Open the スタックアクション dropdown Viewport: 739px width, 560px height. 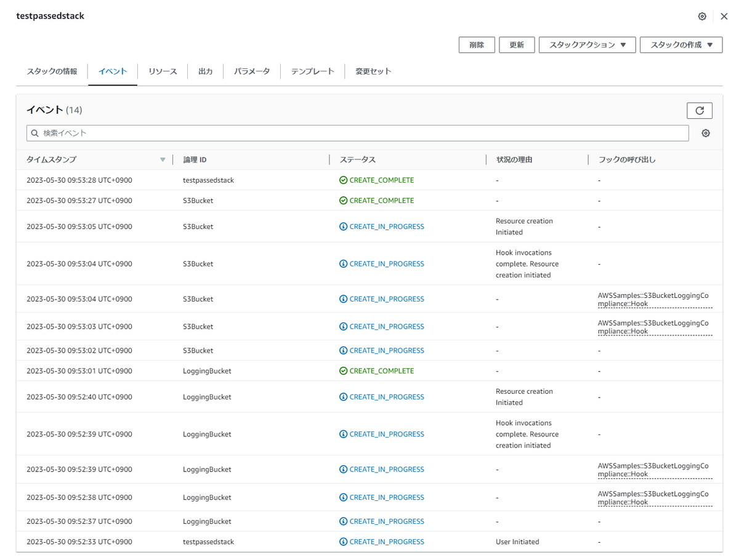pos(587,44)
